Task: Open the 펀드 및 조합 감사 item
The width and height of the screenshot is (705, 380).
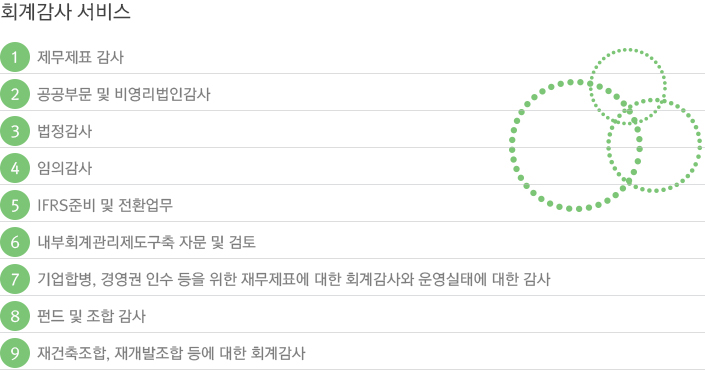Action: (91, 316)
